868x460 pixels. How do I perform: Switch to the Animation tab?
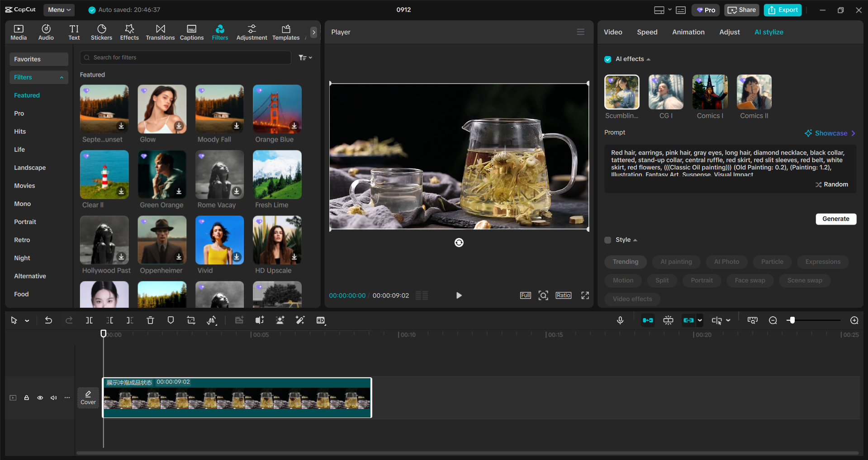click(x=688, y=32)
